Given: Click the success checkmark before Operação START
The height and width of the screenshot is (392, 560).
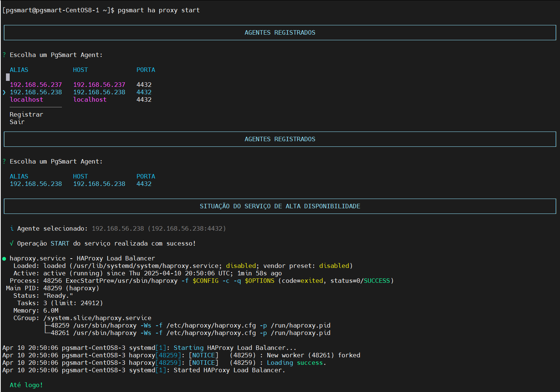Looking at the screenshot, I should (12, 243).
